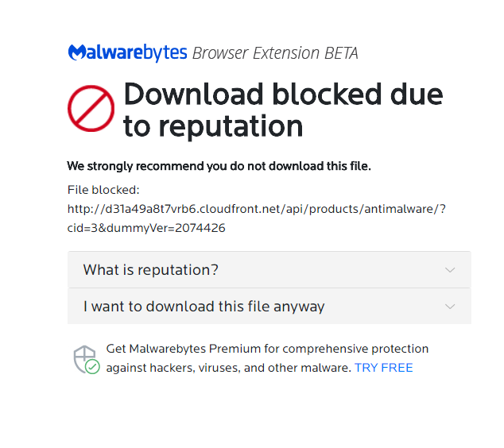Click the 'cid=3&dummyVer=2074426' URL line

click(146, 228)
